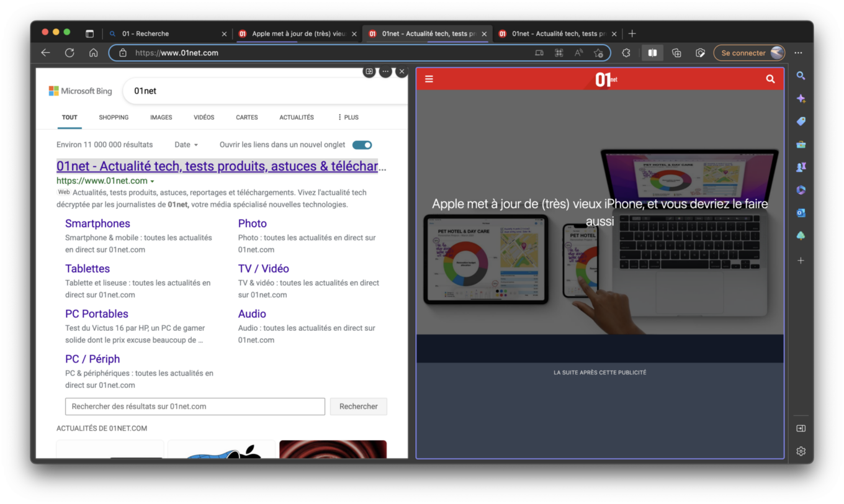Open Copilot sparkle icon in sidebar
Image resolution: width=844 pixels, height=504 pixels.
tap(801, 99)
